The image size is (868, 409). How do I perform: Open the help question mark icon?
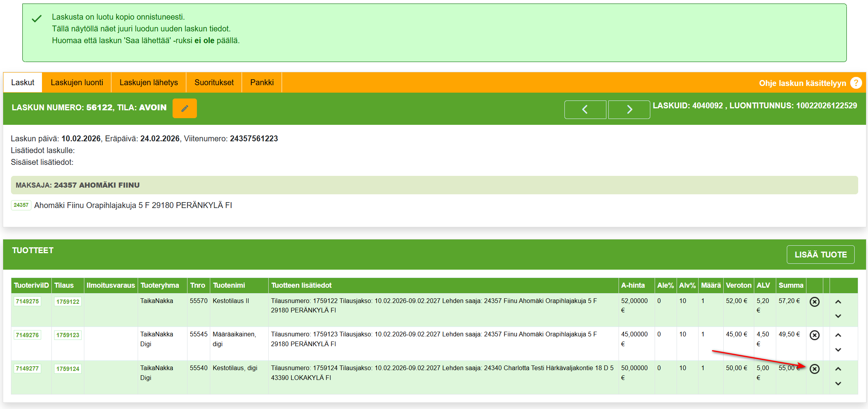856,83
